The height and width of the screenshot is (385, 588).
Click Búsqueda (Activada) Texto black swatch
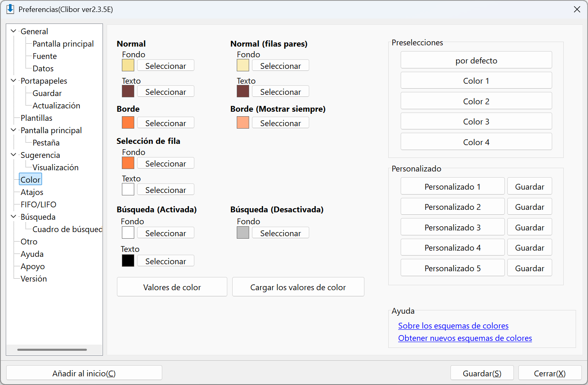tap(128, 261)
